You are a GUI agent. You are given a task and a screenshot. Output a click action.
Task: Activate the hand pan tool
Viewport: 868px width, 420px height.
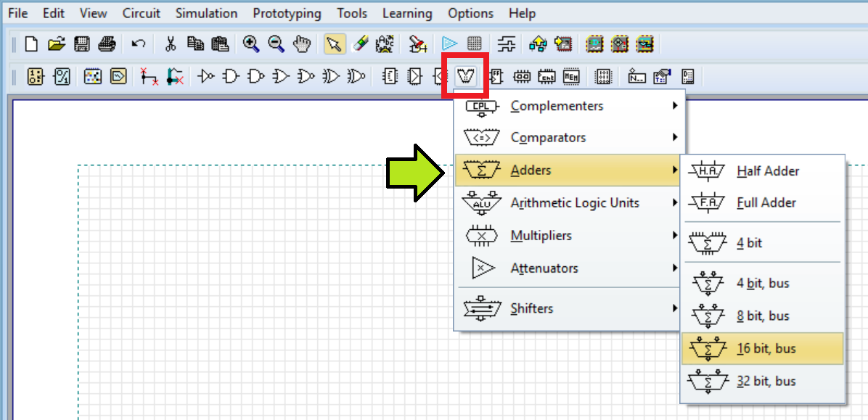click(x=302, y=44)
